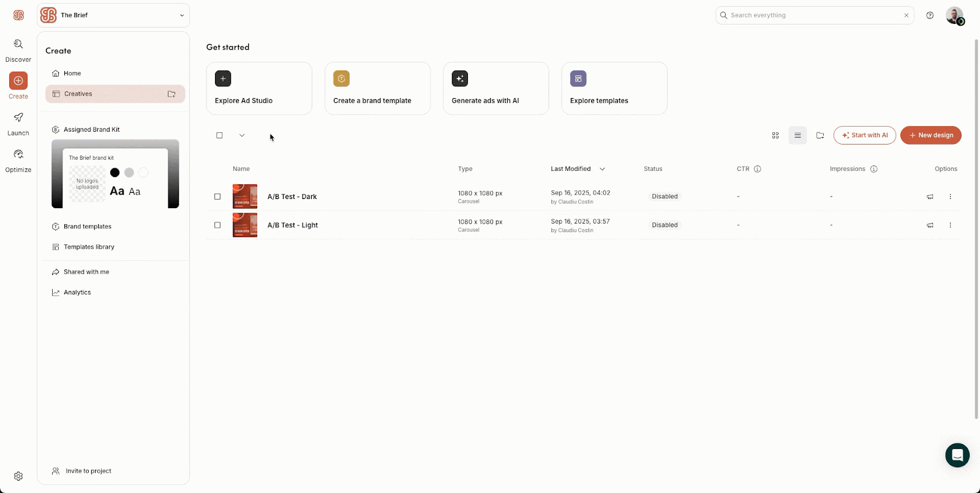
Task: Tick the checkbox for A/B Test - Dark
Action: pyautogui.click(x=217, y=197)
